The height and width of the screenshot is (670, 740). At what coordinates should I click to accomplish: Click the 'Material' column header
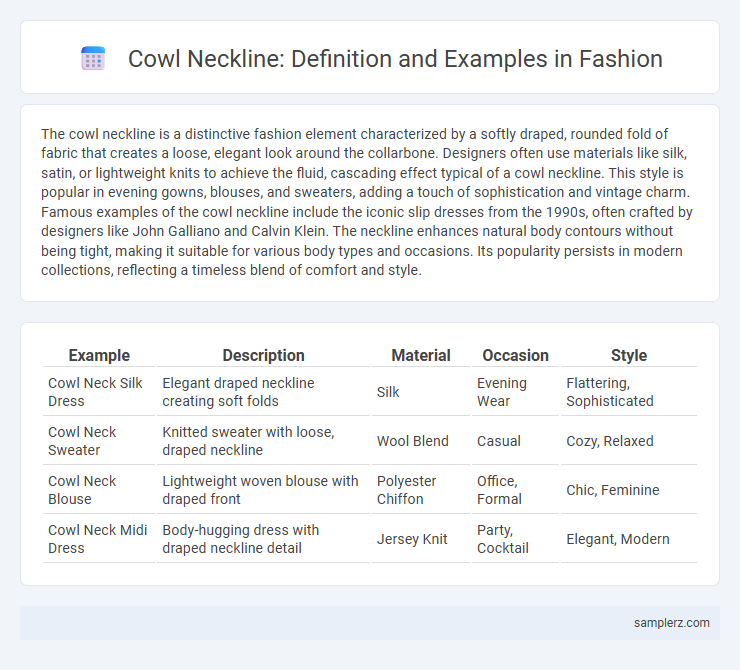(x=421, y=355)
